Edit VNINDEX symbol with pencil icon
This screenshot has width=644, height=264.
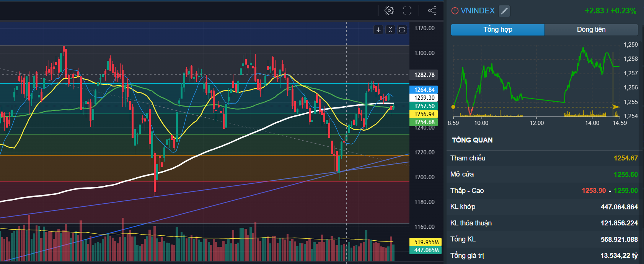pyautogui.click(x=504, y=11)
